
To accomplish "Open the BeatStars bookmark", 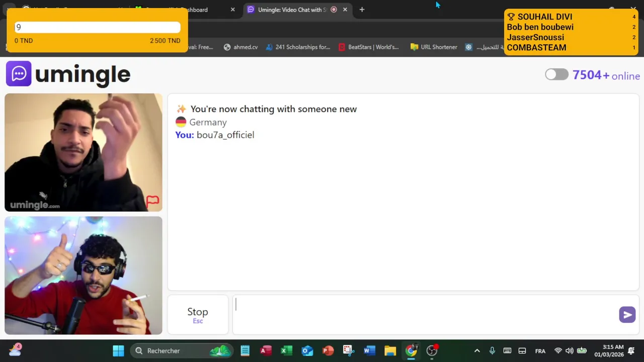I will (x=369, y=47).
